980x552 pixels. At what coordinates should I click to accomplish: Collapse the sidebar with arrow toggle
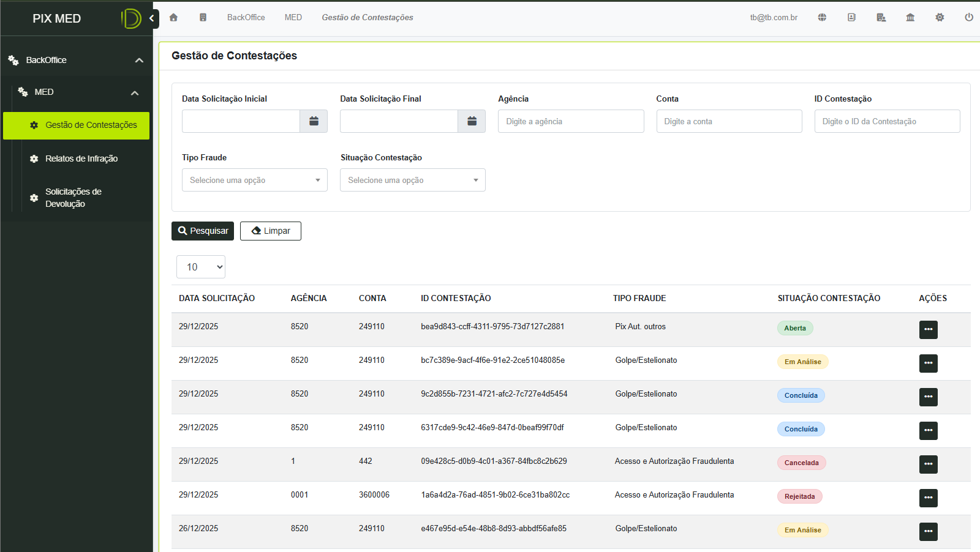point(152,18)
